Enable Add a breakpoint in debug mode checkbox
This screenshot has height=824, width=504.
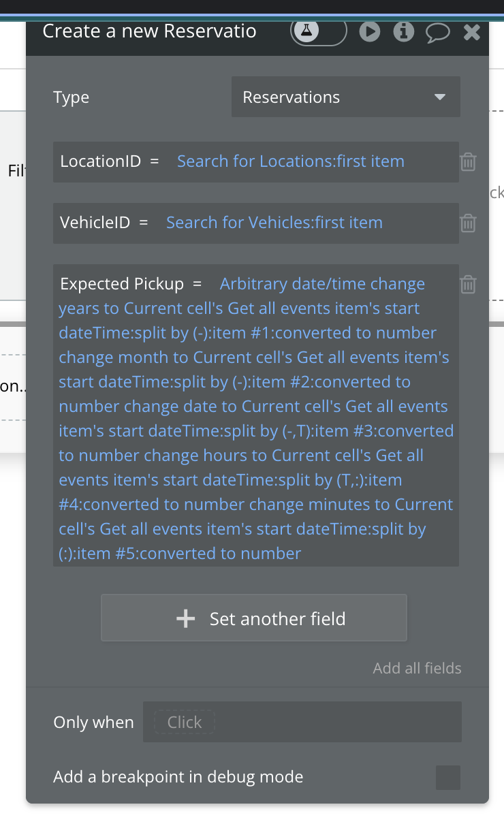448,778
